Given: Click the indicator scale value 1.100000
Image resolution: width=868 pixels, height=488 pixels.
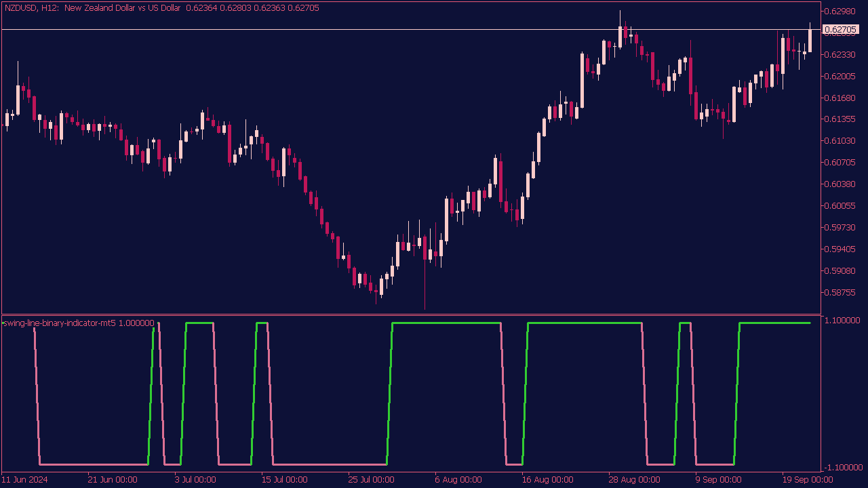Looking at the screenshot, I should point(843,320).
